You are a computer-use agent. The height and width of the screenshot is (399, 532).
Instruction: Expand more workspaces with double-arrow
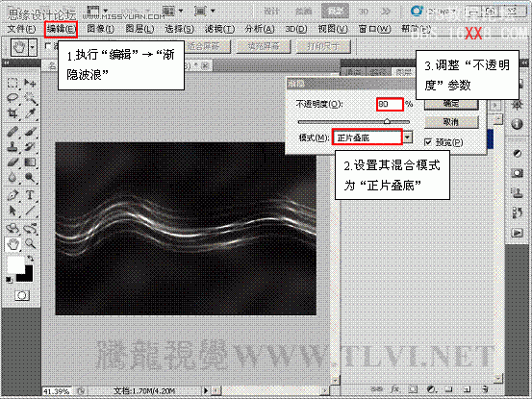coord(386,12)
